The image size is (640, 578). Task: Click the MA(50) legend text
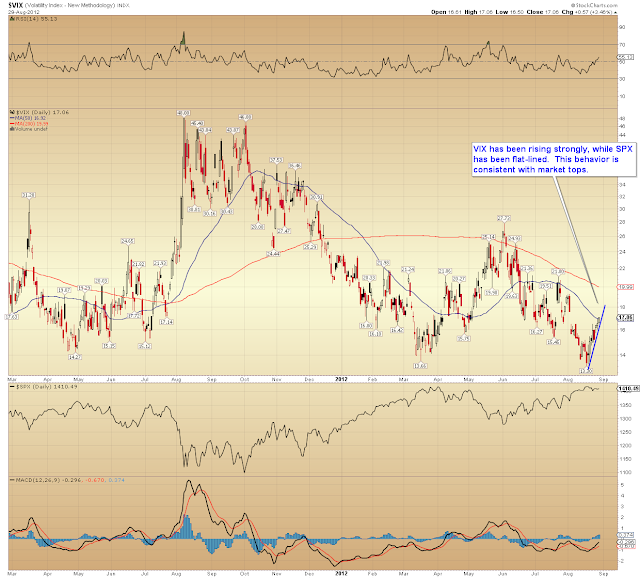tap(31, 118)
